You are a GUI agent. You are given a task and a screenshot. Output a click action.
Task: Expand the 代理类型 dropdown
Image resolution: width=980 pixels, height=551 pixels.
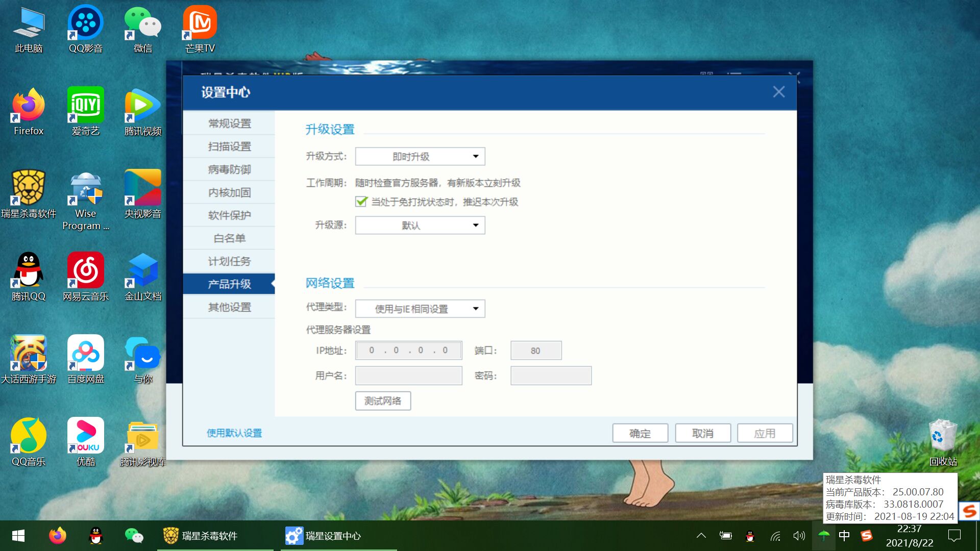tap(420, 309)
